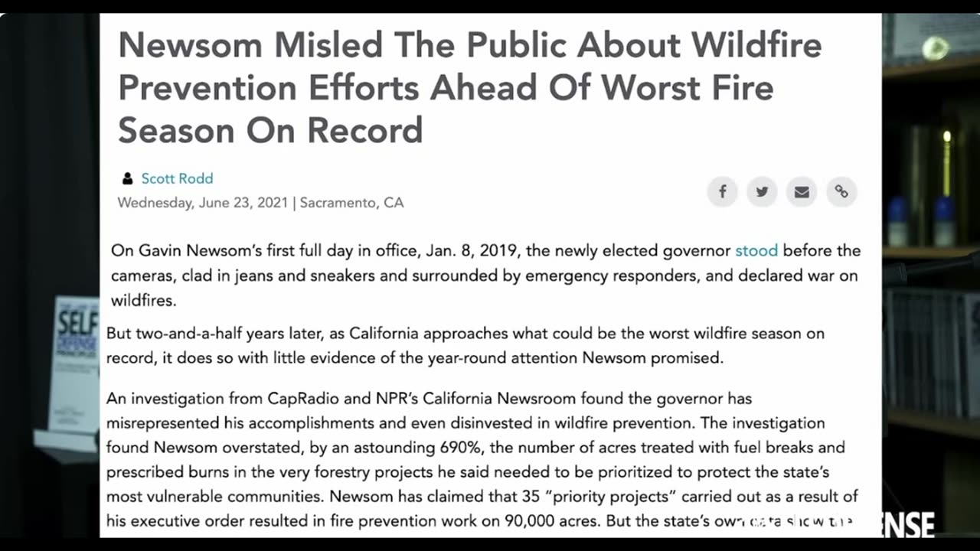This screenshot has width=980, height=551.
Task: Click the paragraph starting "But two-and-a-half years later"
Action: pos(465,345)
